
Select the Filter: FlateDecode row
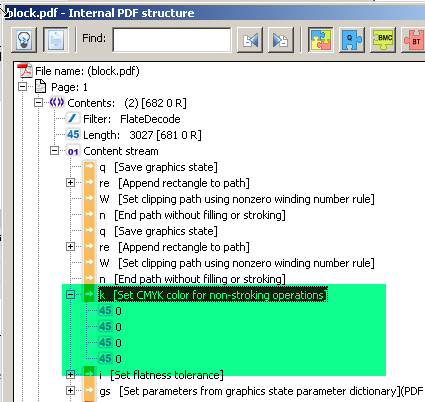click(x=132, y=119)
